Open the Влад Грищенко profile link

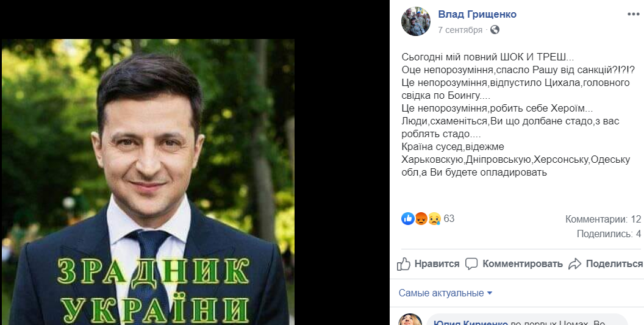click(478, 15)
